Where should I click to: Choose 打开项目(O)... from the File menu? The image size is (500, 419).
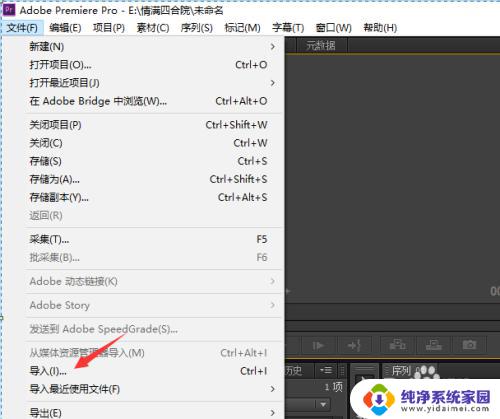pos(148,65)
